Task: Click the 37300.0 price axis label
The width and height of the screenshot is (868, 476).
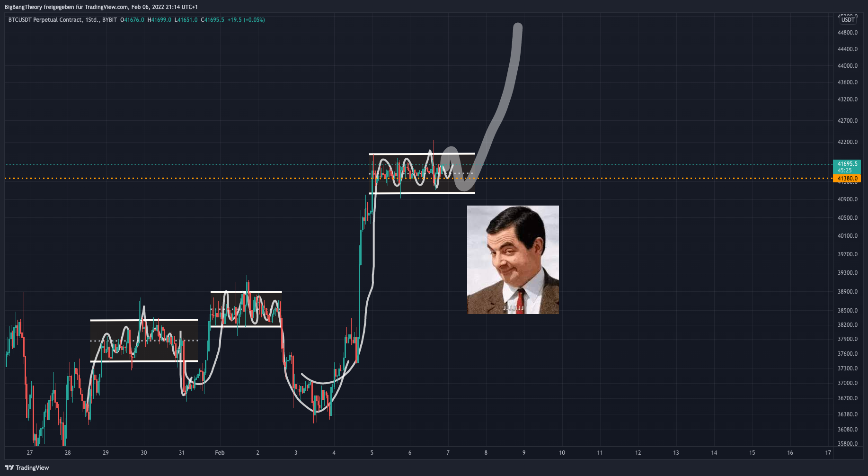Action: pos(848,368)
